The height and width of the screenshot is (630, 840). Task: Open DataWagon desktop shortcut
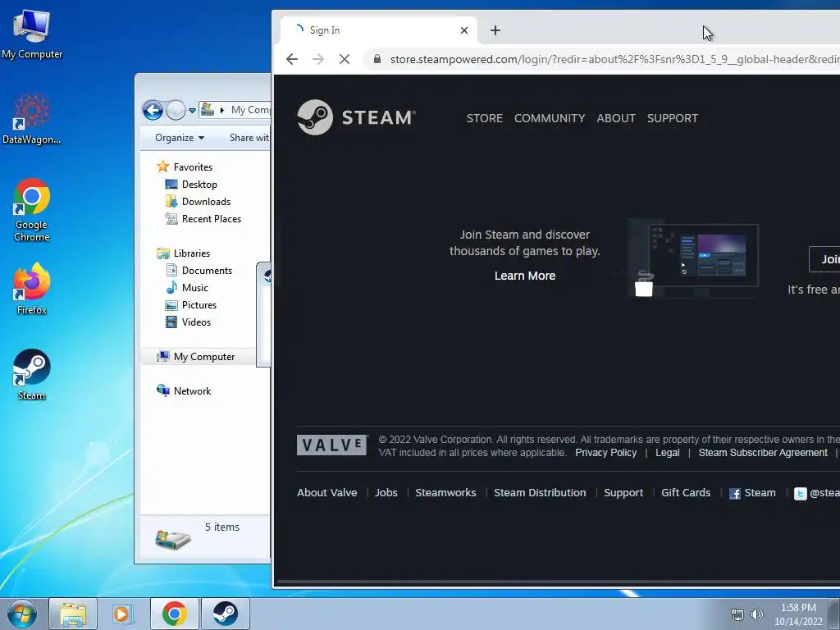(32, 119)
